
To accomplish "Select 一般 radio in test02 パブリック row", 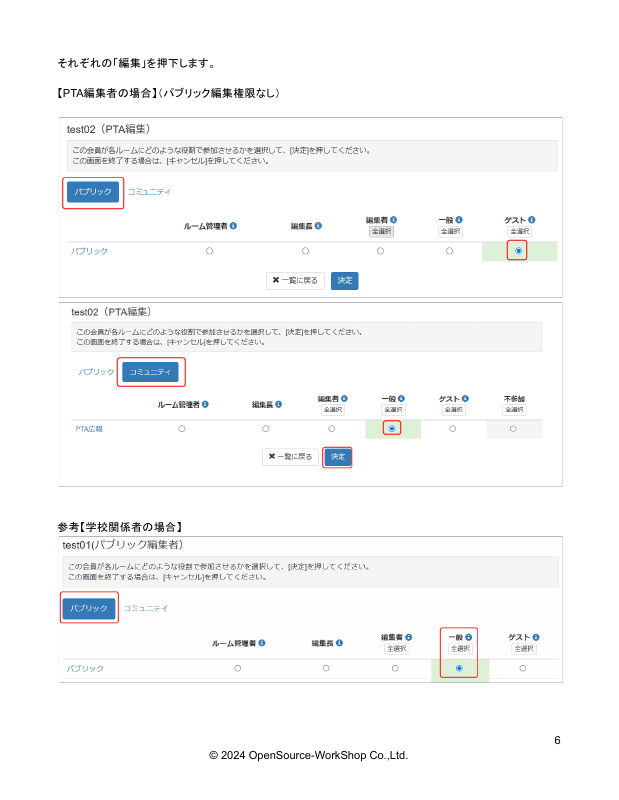I will coord(449,251).
